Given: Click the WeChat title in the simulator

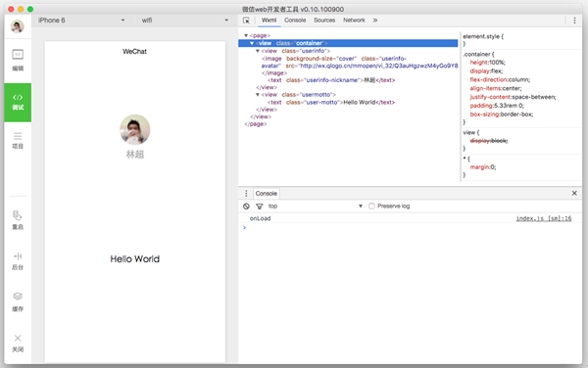Looking at the screenshot, I should [134, 51].
